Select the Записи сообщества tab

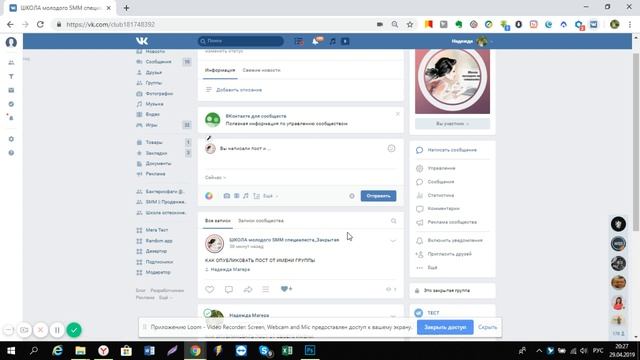261,221
